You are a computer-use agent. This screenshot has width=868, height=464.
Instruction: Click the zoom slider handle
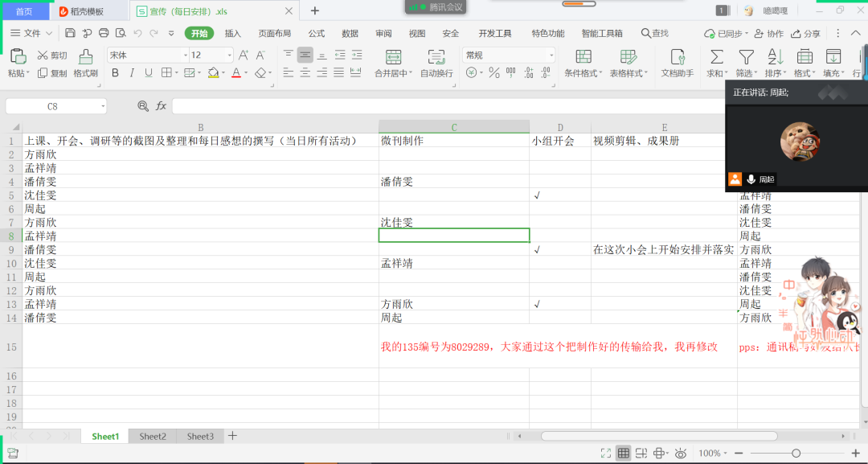(796, 453)
